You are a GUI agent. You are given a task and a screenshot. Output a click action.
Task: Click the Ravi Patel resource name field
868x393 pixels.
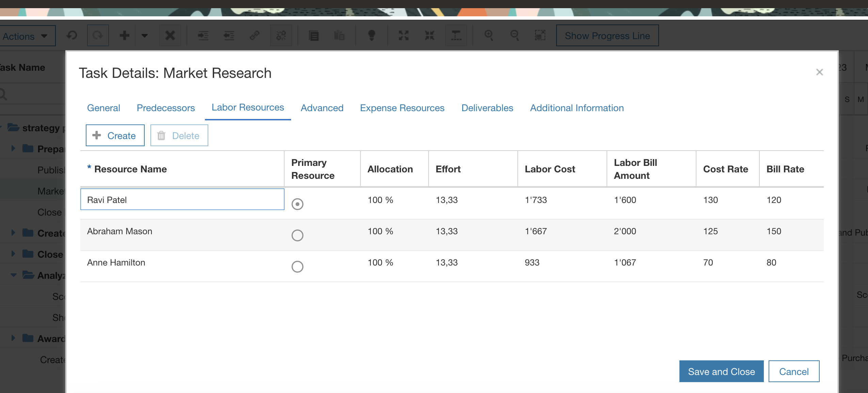[x=182, y=200]
